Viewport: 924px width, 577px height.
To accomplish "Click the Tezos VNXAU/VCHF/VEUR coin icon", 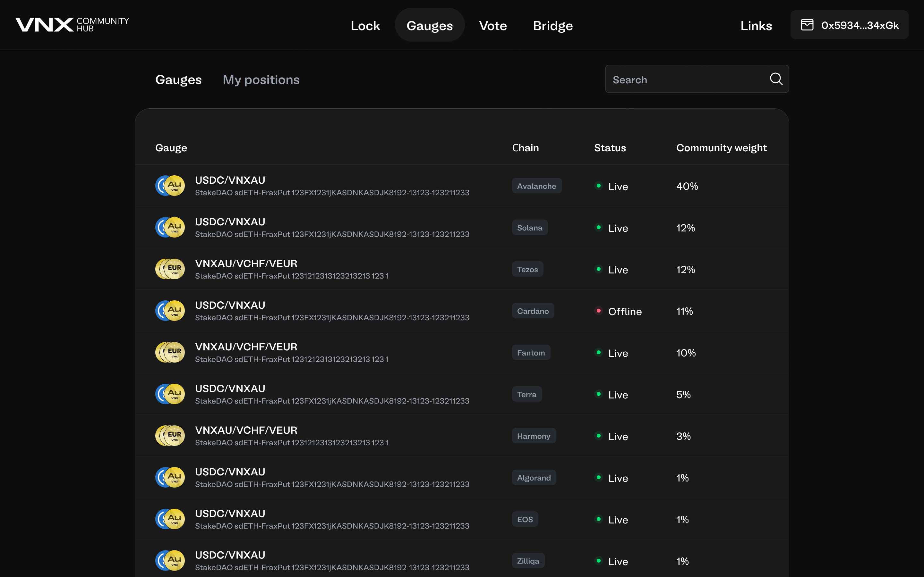I will 170,269.
